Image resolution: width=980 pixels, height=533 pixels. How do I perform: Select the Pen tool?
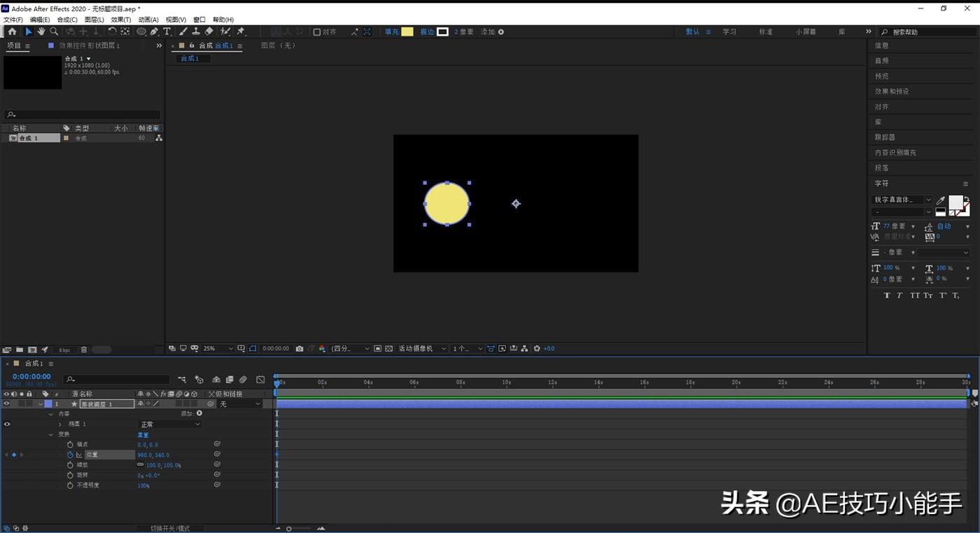pyautogui.click(x=154, y=32)
